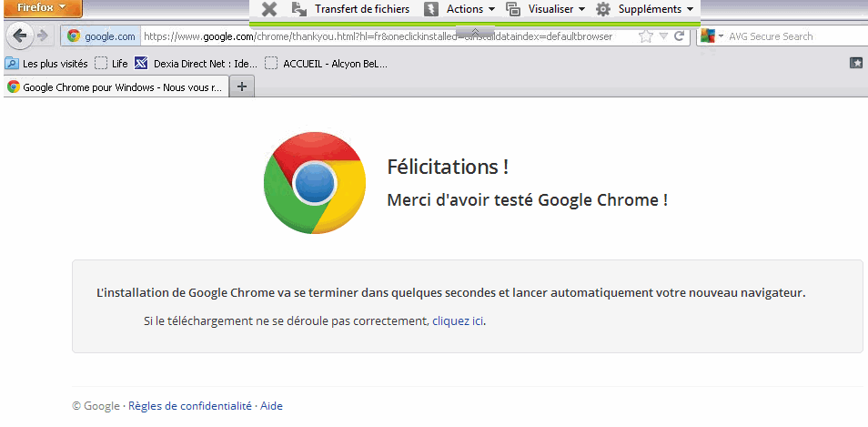The height and width of the screenshot is (427, 868).
Task: Open Les plus visités bookmarks folder
Action: point(46,64)
